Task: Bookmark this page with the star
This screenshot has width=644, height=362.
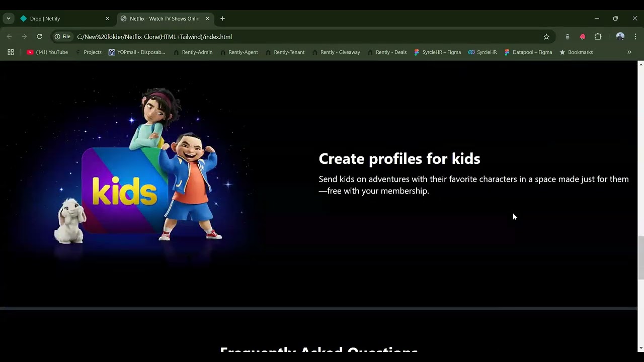Action: [x=546, y=37]
